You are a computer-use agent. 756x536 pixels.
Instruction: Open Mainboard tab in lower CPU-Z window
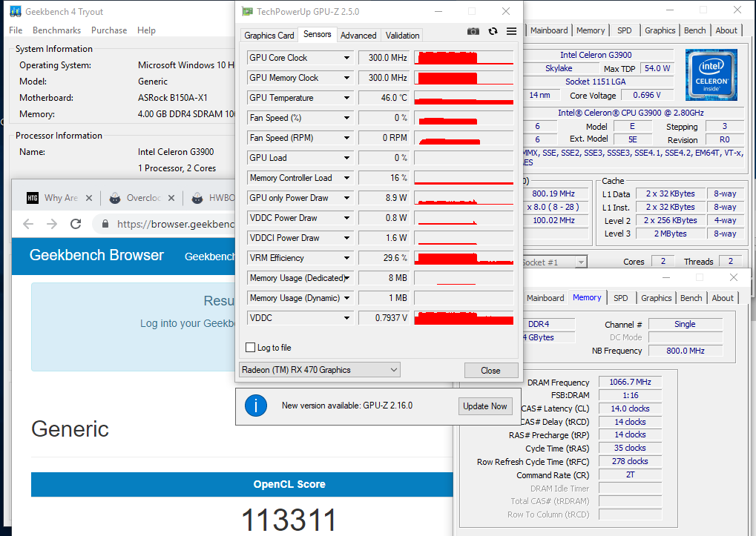(x=545, y=298)
